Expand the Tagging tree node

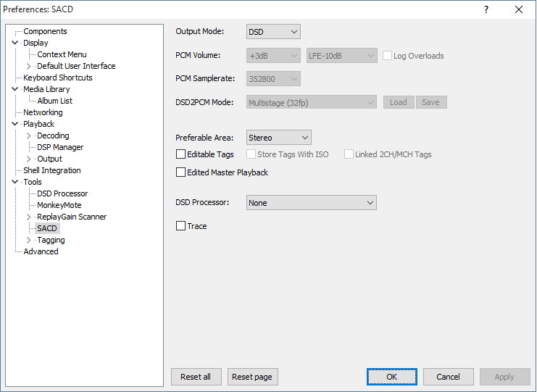[29, 240]
